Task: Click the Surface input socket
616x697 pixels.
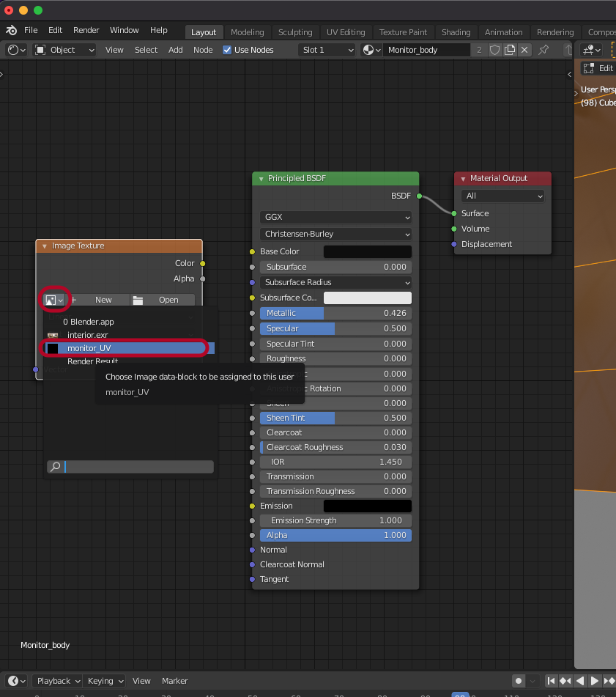Action: click(x=454, y=214)
